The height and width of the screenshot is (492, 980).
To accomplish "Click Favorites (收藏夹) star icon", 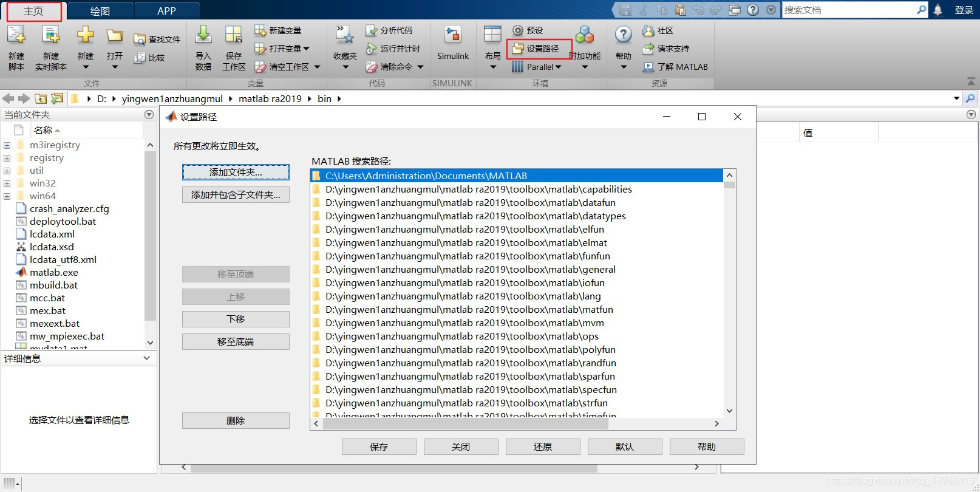I will point(345,35).
